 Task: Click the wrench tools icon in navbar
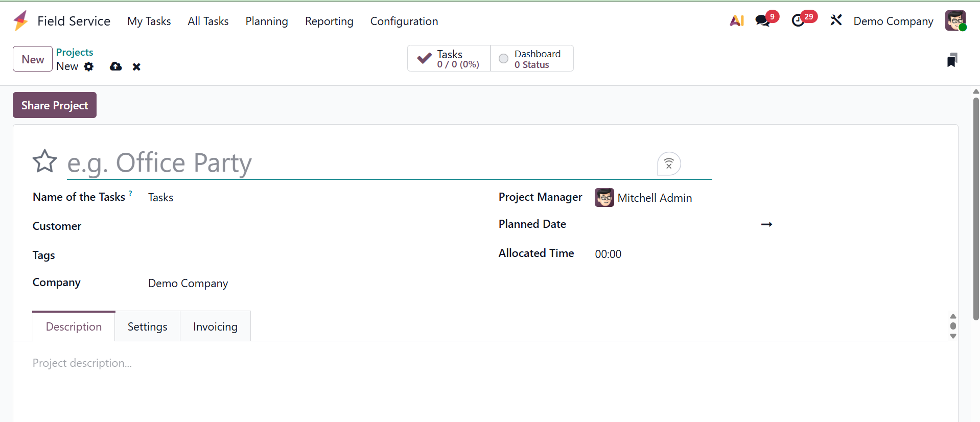(x=836, y=20)
